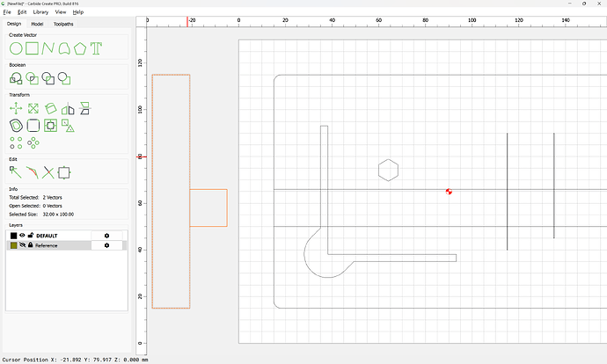Unlock the Reference layer padlock

(31, 245)
